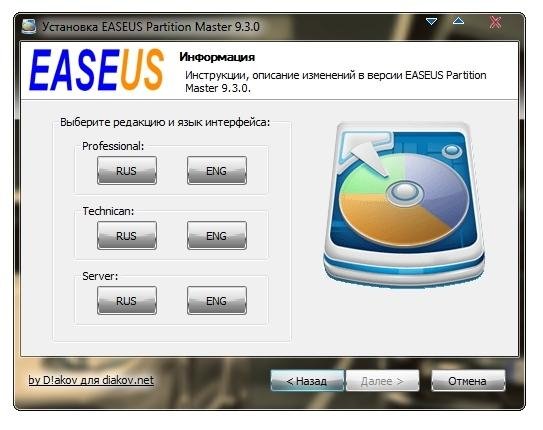Click 'Выберите редакцию и язык интерфейса:' label
543x430 pixels.
coord(165,122)
